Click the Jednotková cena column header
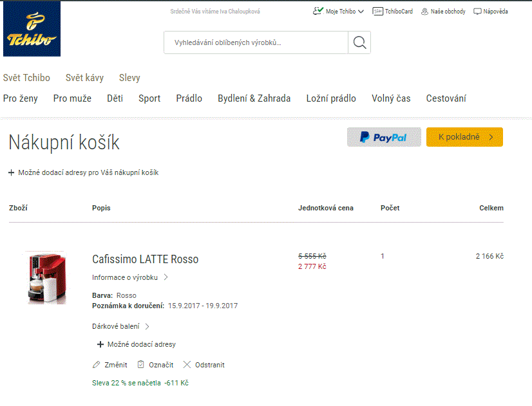 pos(326,208)
